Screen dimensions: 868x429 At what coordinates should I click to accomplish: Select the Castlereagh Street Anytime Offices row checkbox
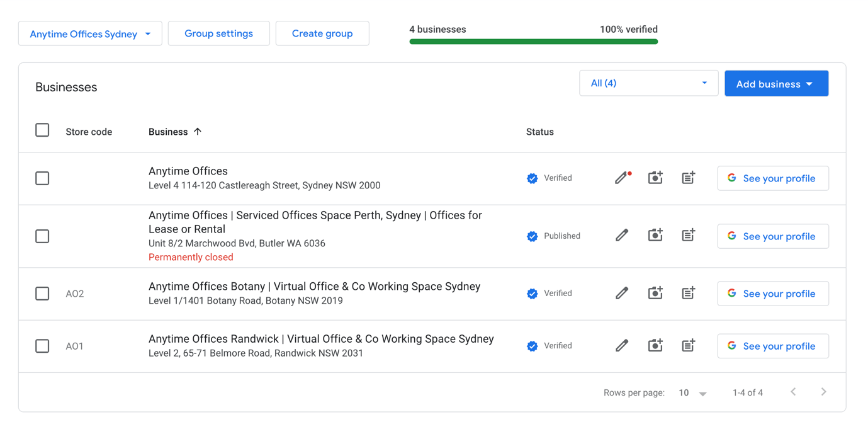pyautogui.click(x=42, y=178)
